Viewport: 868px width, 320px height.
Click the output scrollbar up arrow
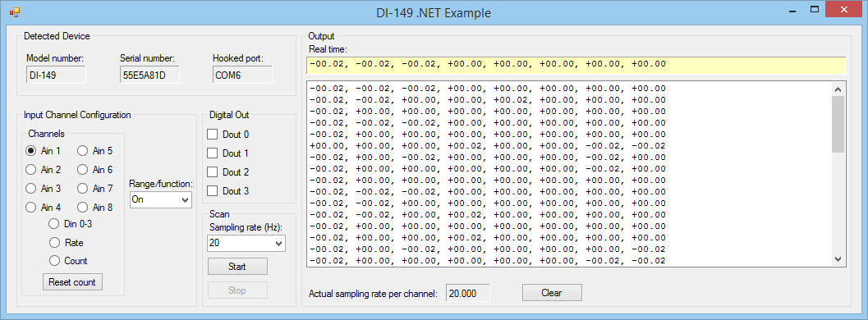coord(838,89)
